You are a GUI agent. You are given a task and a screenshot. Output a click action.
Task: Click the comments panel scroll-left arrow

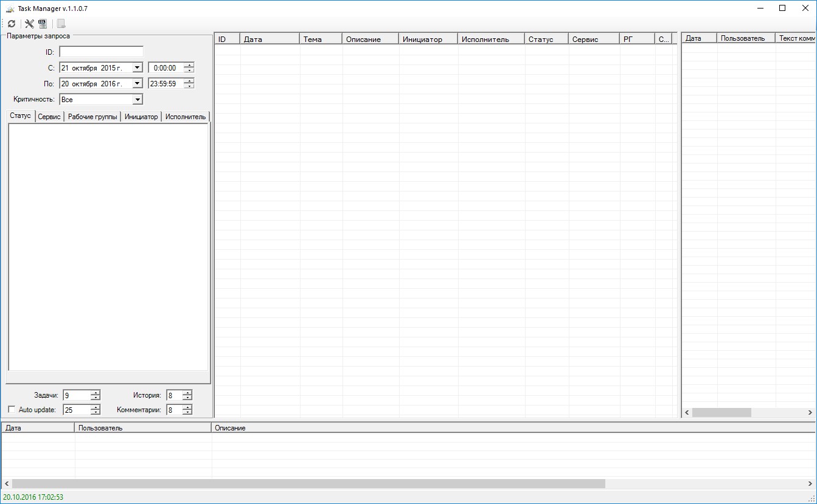tap(687, 412)
